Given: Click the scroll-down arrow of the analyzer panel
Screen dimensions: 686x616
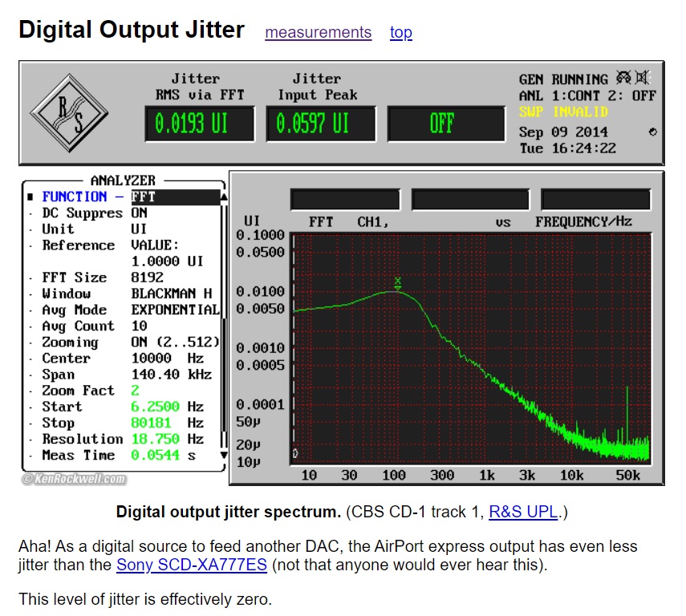Looking at the screenshot, I should click(224, 455).
